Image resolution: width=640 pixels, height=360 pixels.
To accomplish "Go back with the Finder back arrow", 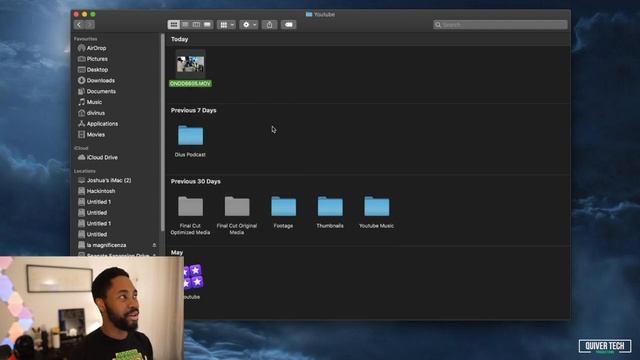I will tap(79, 25).
